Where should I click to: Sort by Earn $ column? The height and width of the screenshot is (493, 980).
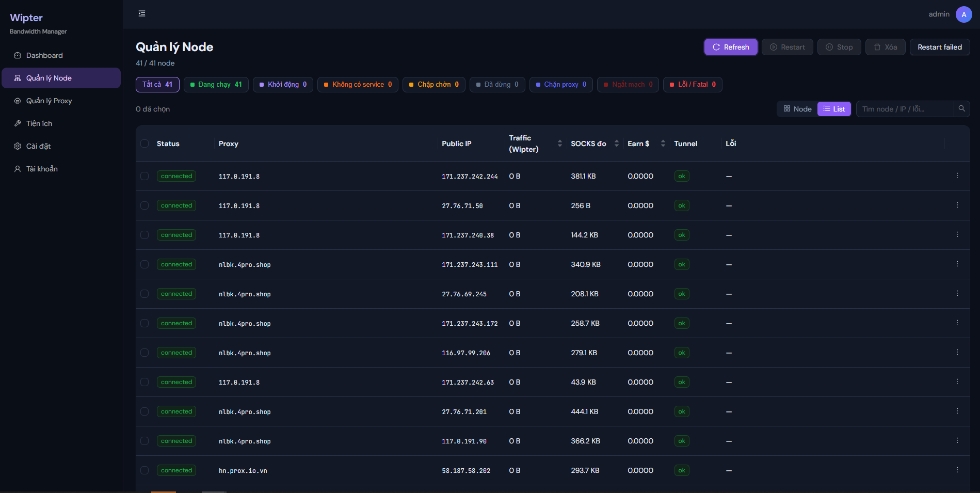click(x=663, y=144)
